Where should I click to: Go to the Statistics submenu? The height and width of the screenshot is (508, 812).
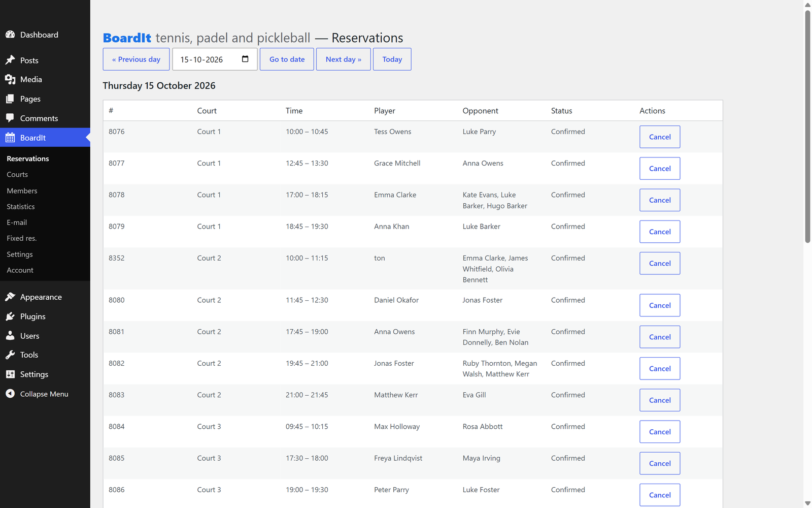coord(21,206)
